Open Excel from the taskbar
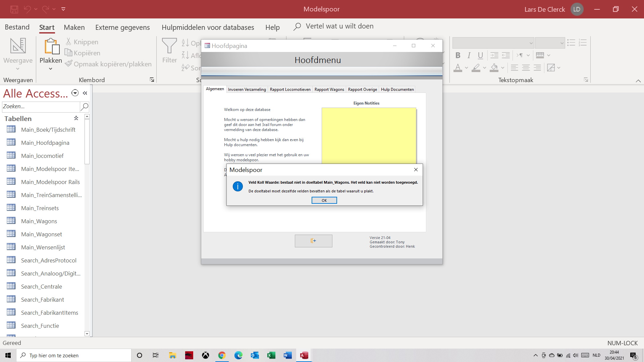The image size is (644, 362). coord(271,355)
